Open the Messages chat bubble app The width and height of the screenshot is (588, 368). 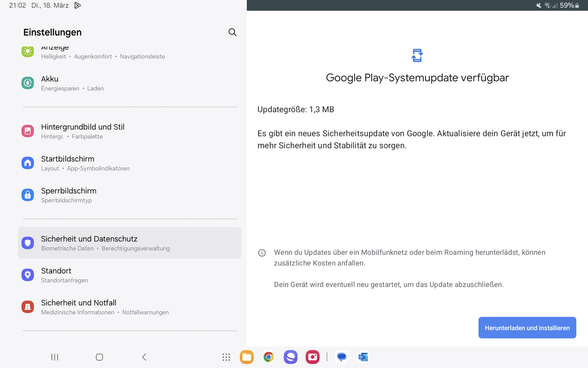pyautogui.click(x=341, y=357)
